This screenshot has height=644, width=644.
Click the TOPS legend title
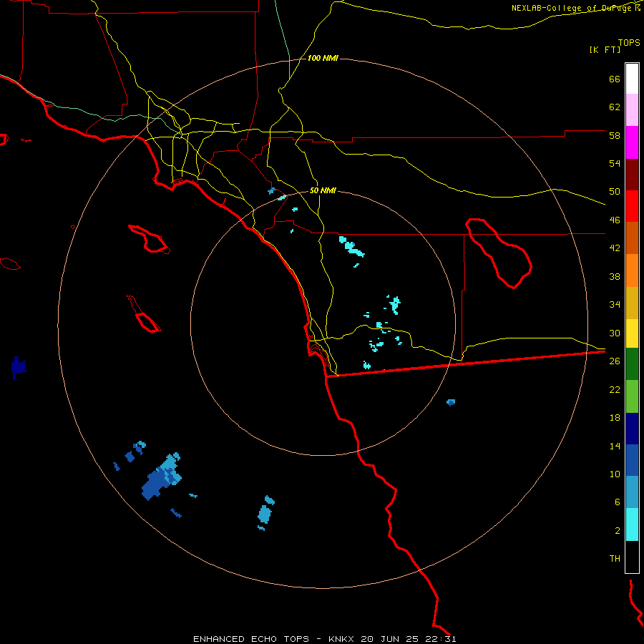(629, 42)
